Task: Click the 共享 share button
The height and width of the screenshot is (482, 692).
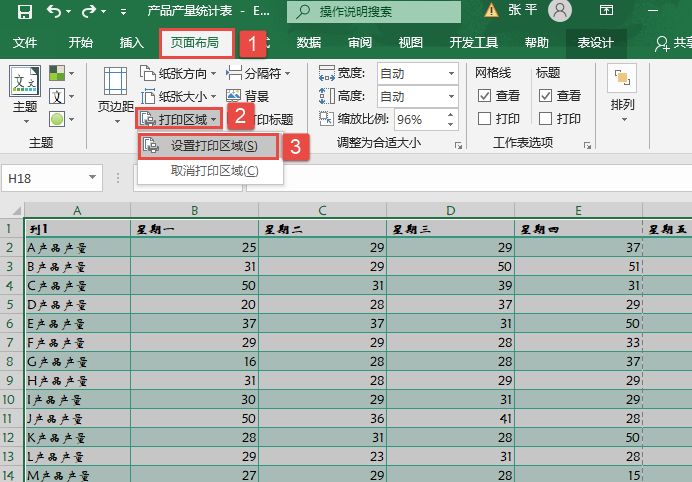Action: (x=673, y=43)
